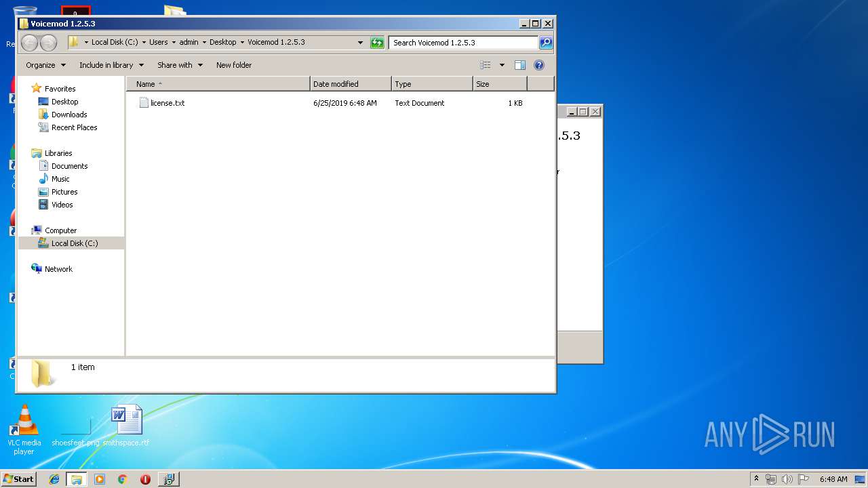Click the folder icon in details pane
This screenshot has width=868, height=488.
[x=43, y=374]
